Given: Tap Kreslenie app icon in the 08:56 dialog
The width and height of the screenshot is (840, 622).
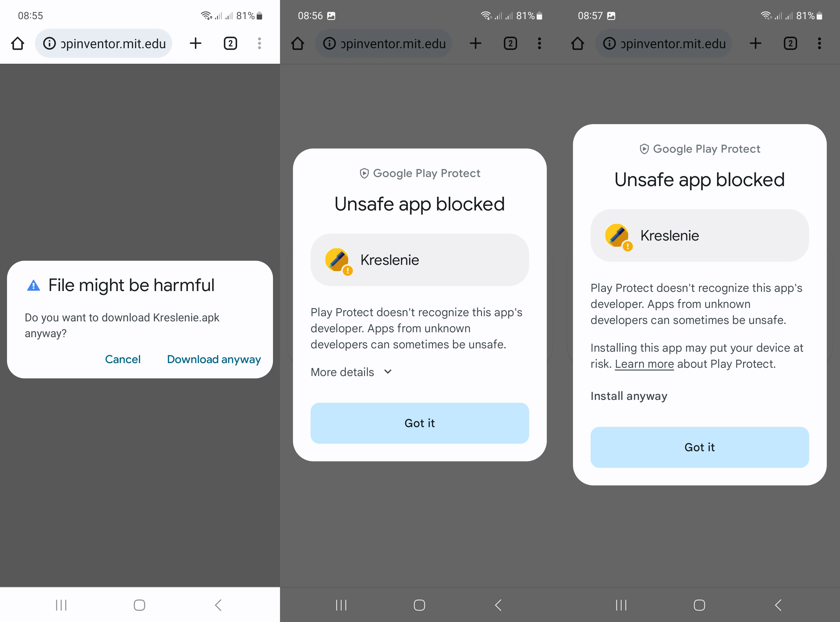Looking at the screenshot, I should coord(338,261).
